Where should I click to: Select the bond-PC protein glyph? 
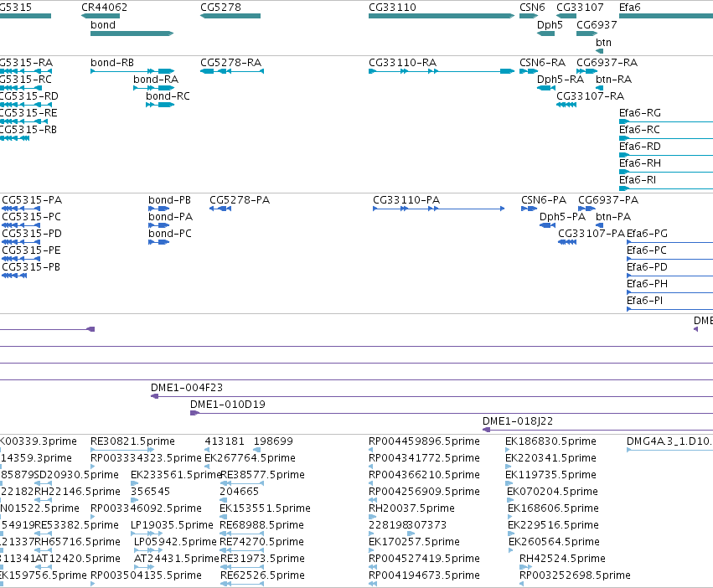point(158,242)
